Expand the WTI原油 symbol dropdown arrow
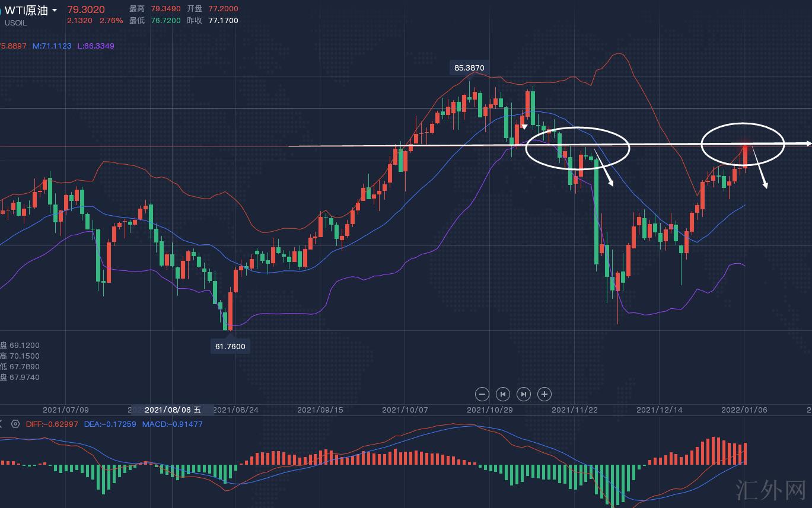The image size is (812, 508). point(55,11)
